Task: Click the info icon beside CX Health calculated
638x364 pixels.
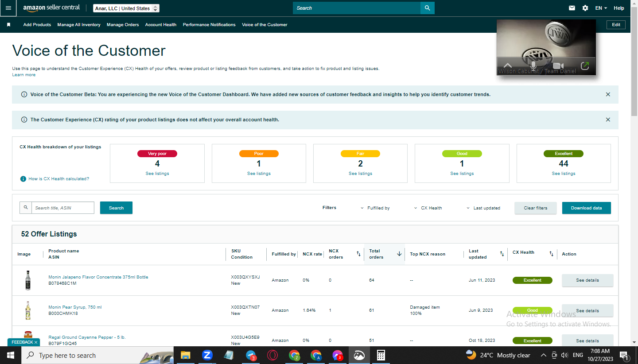Action: (x=23, y=179)
